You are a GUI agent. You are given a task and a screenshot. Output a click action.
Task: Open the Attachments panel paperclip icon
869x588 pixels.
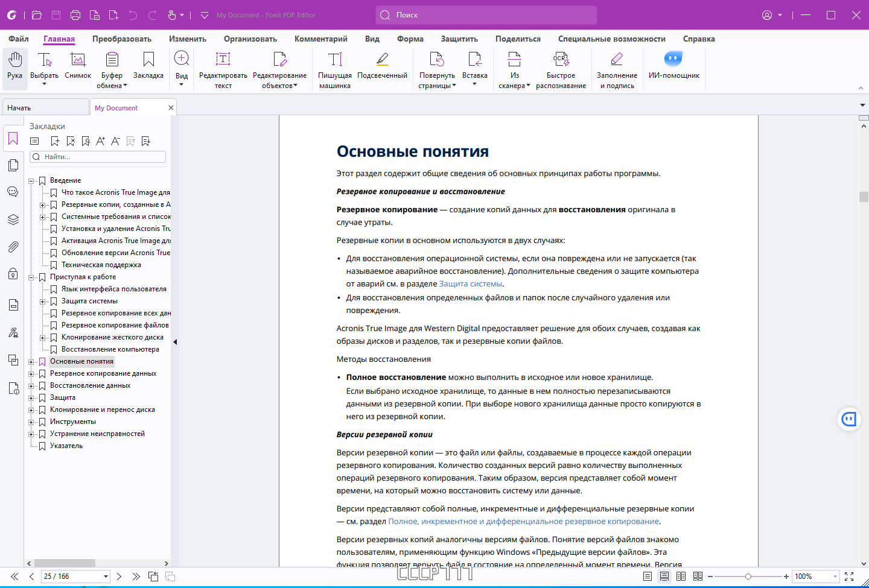click(13, 247)
